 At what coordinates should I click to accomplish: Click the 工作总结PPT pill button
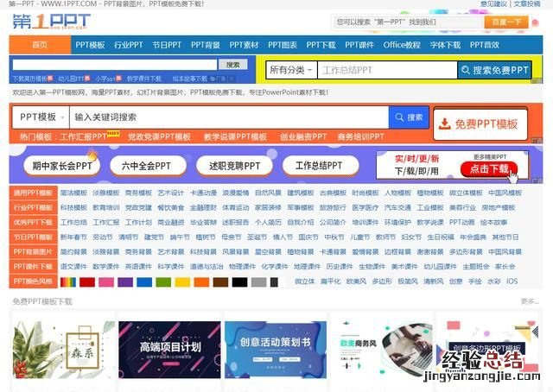(x=321, y=166)
